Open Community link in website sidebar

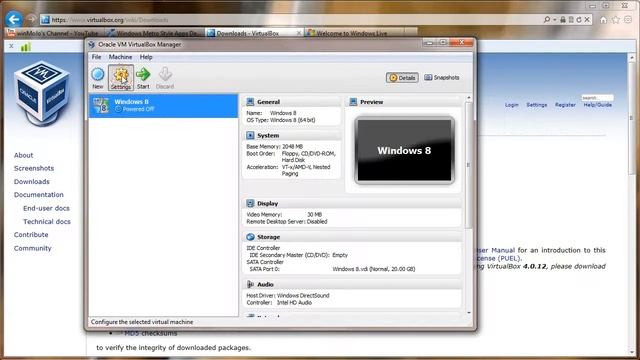[x=33, y=248]
